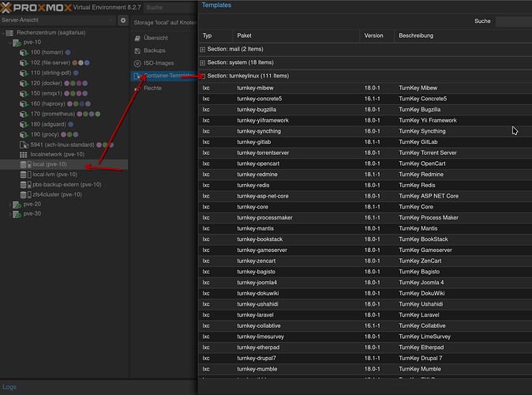The height and width of the screenshot is (395, 532).
Task: Click the Rechenzentrum datacenter icon
Action: tap(9, 32)
